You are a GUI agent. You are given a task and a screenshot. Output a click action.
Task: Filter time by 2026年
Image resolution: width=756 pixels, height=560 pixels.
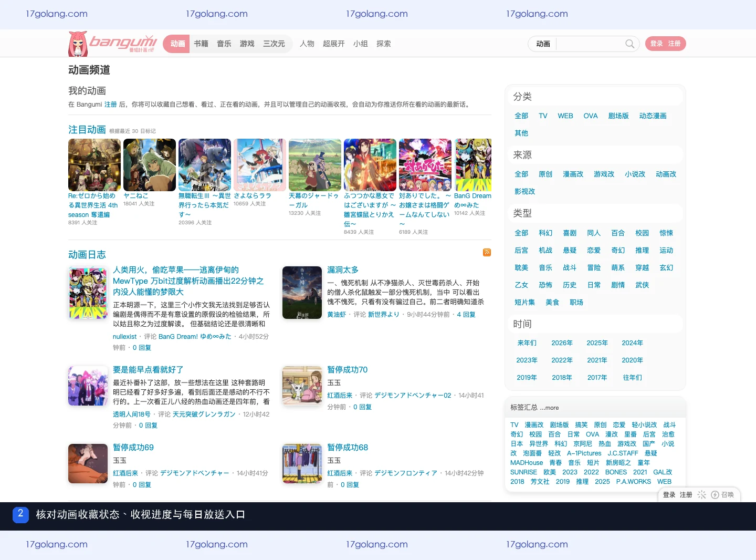[562, 343]
